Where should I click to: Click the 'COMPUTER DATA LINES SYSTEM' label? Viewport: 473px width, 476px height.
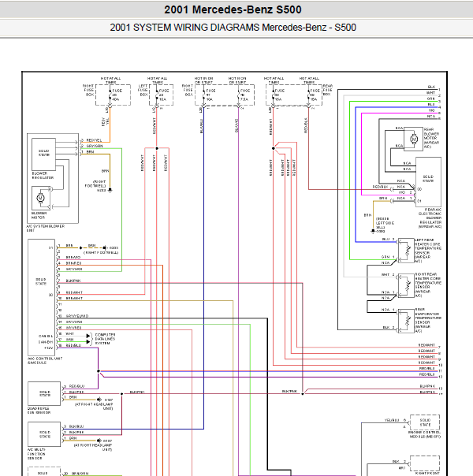click(x=105, y=339)
